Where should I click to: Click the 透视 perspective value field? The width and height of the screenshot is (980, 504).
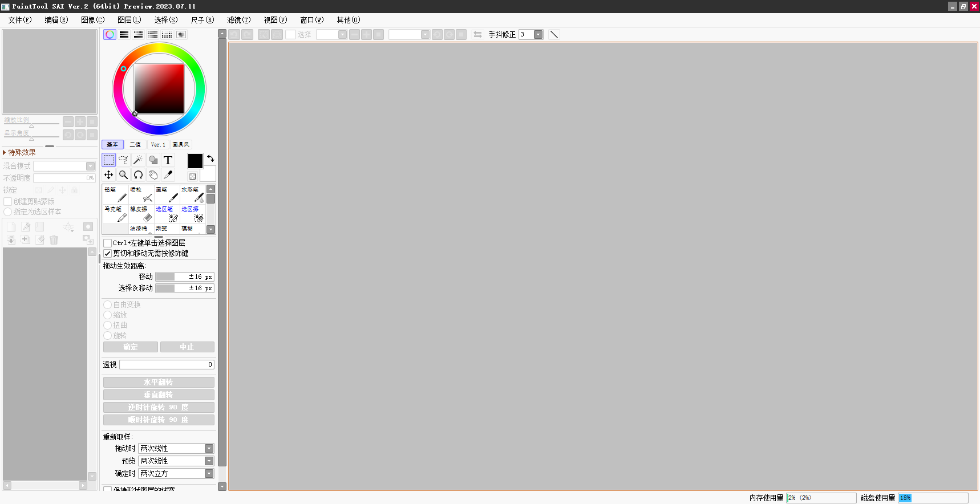pyautogui.click(x=167, y=365)
